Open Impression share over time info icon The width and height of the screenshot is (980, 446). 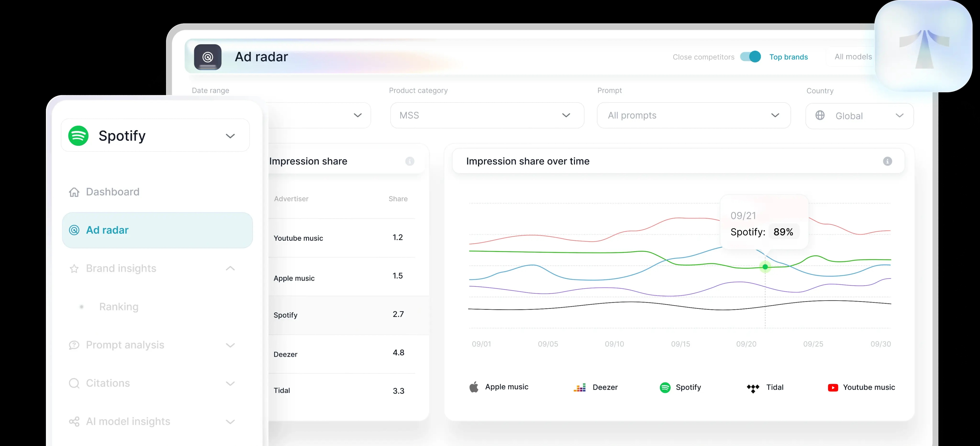pos(888,161)
